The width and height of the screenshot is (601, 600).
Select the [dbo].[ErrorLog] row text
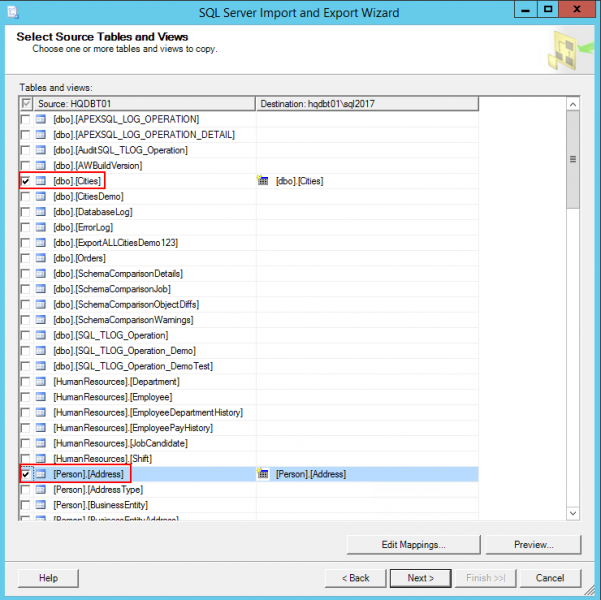(83, 227)
